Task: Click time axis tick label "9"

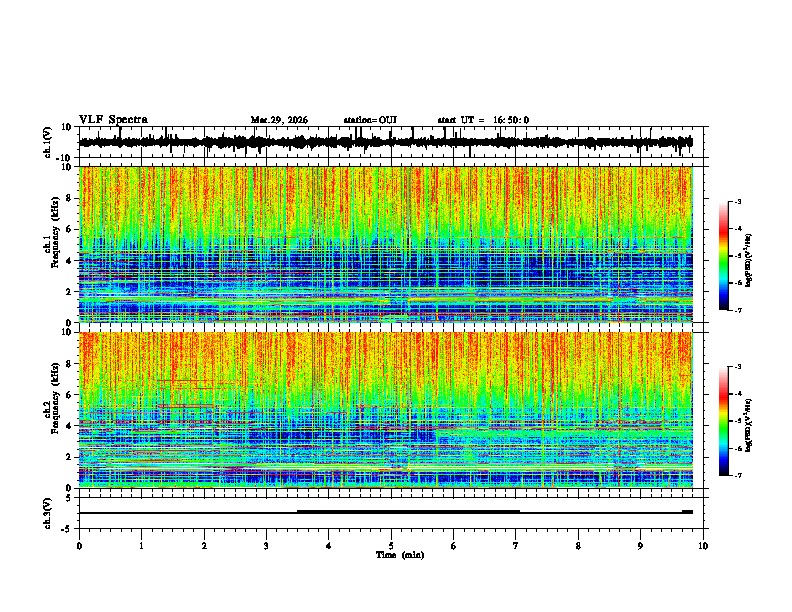Action: [x=640, y=546]
